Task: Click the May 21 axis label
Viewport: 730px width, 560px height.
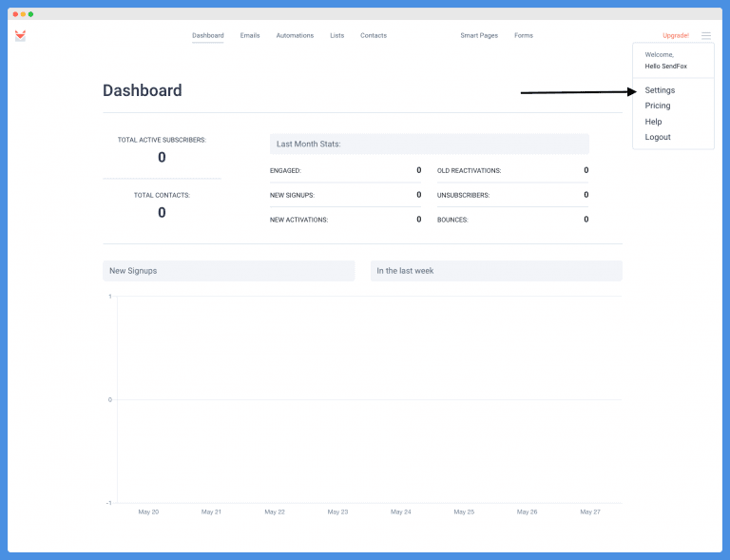Action: [211, 512]
